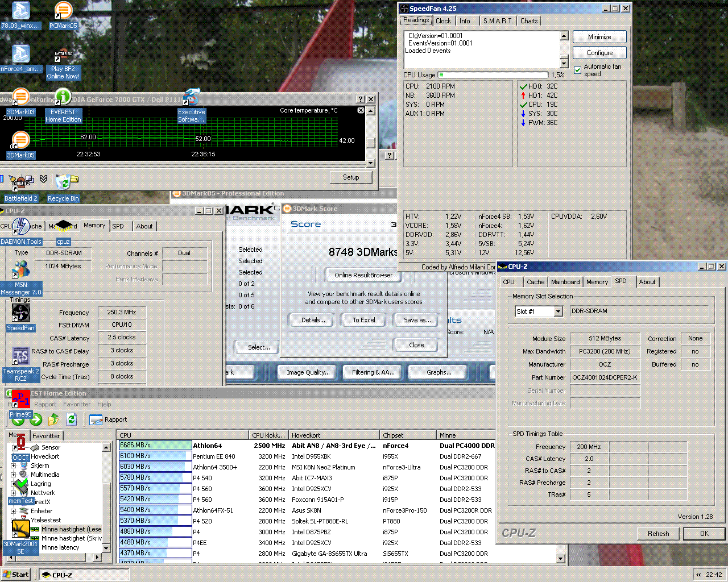Screen dimensions: 728x582
Task: Click the Start button on the taskbar
Action: pos(16,575)
